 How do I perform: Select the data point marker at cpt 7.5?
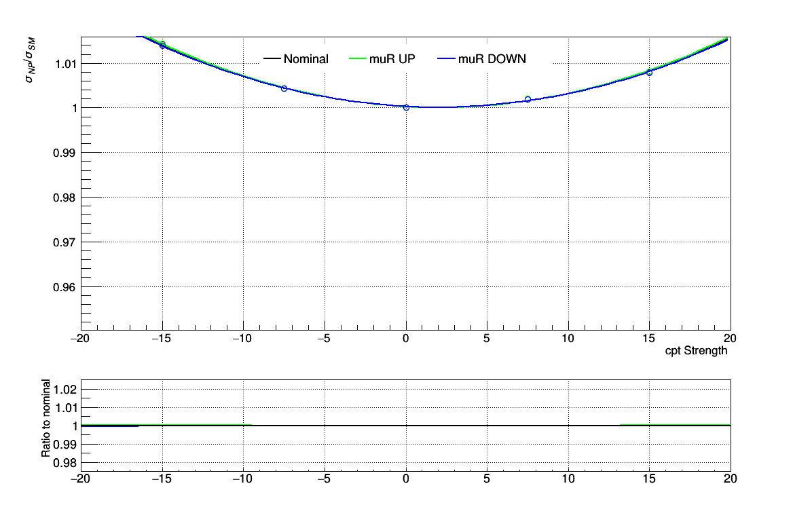tap(528, 99)
